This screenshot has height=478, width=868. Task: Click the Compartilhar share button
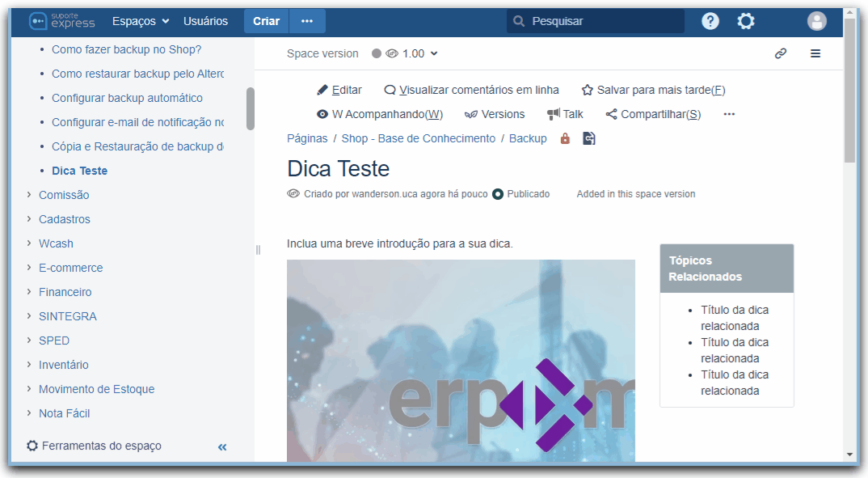pyautogui.click(x=653, y=114)
